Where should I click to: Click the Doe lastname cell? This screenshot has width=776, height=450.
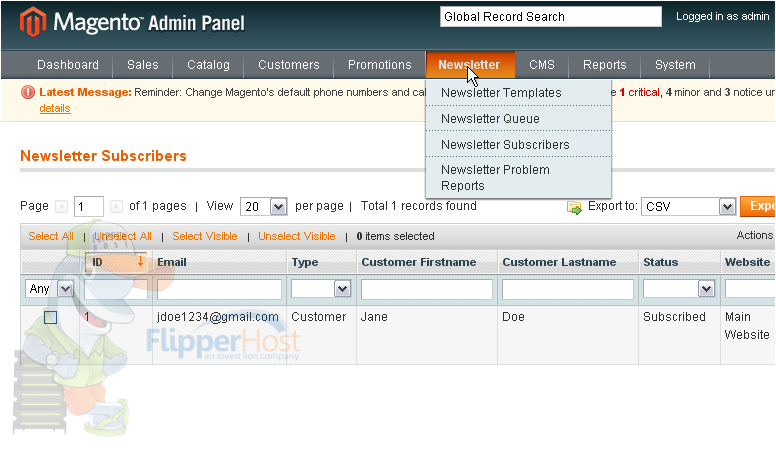point(513,317)
